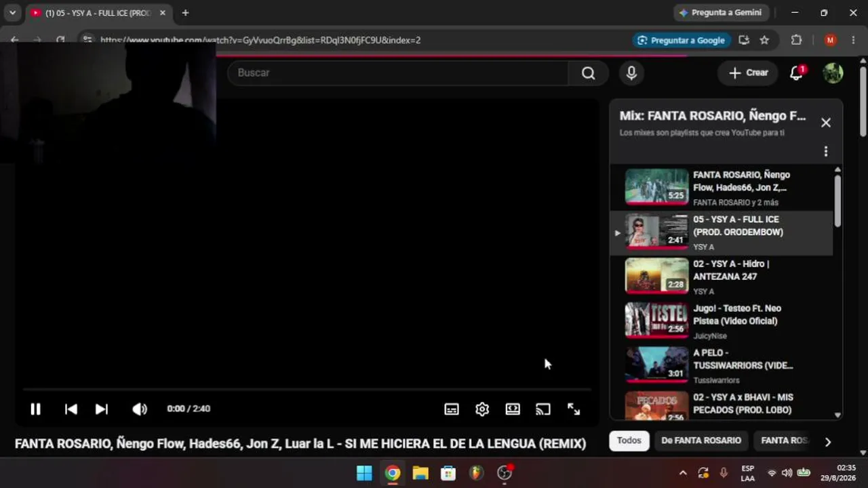The width and height of the screenshot is (868, 488).
Task: Toggle theater mode for the player
Action: (x=513, y=409)
